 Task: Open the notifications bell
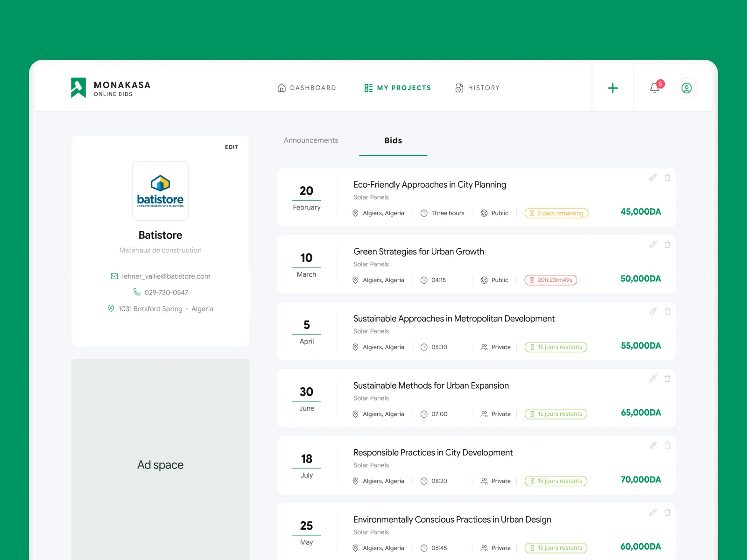pos(655,88)
